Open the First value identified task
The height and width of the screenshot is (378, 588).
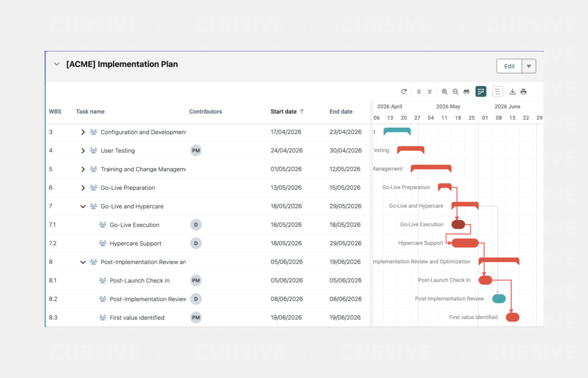point(137,318)
